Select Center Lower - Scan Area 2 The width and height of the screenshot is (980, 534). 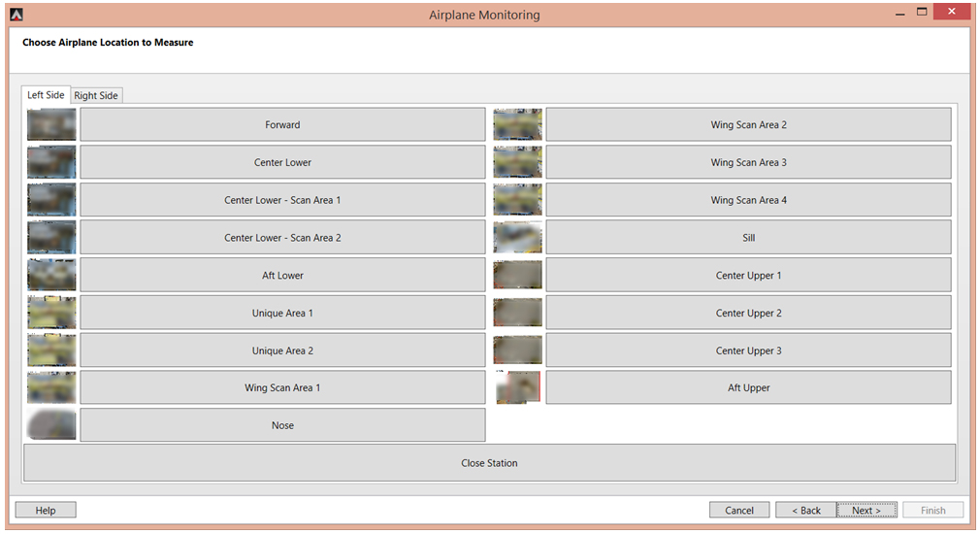coord(282,238)
